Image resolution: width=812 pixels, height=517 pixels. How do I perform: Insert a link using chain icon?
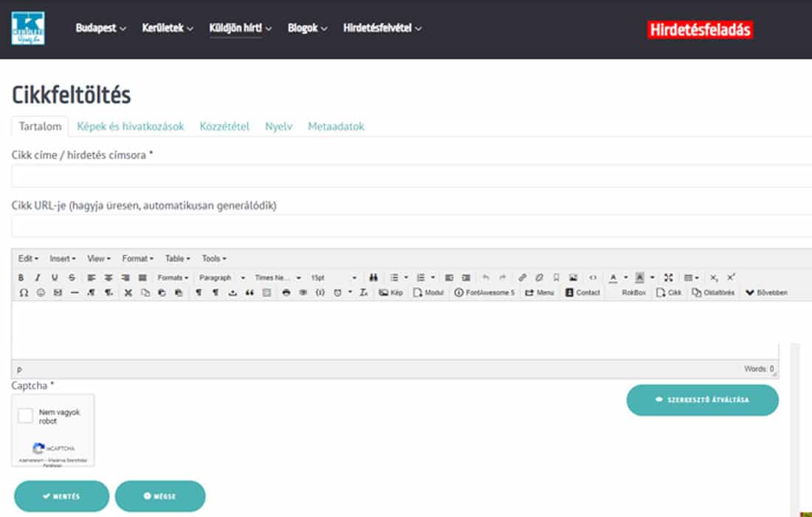(x=522, y=278)
